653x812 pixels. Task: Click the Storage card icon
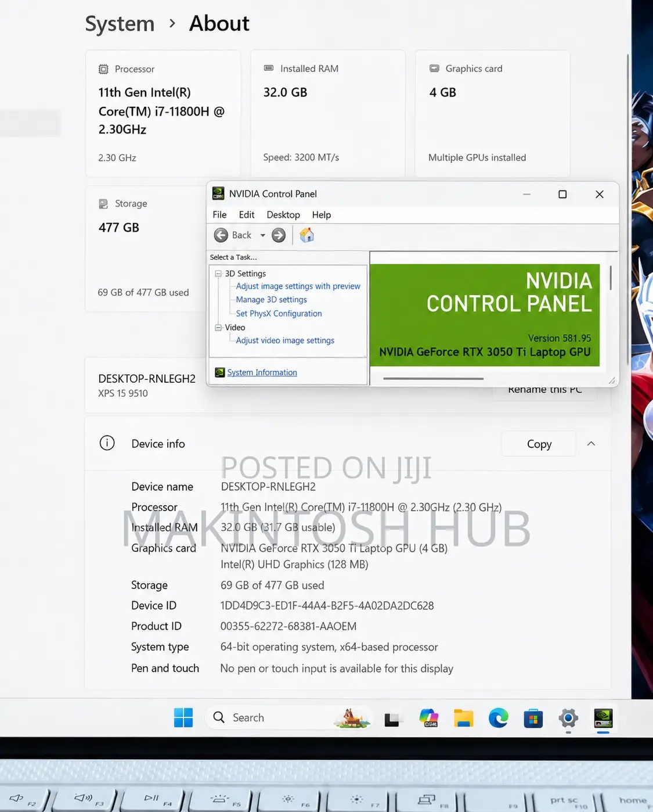103,204
